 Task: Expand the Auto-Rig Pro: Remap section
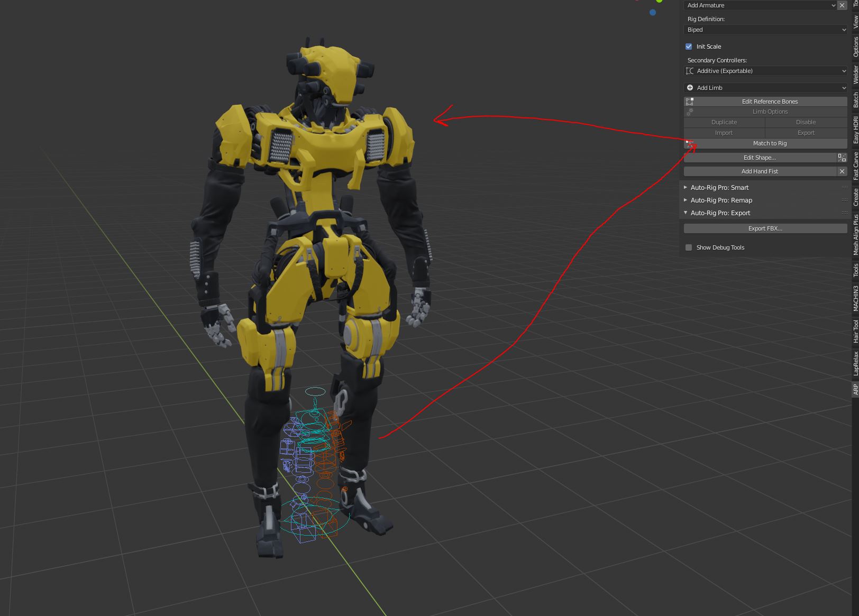pyautogui.click(x=685, y=200)
